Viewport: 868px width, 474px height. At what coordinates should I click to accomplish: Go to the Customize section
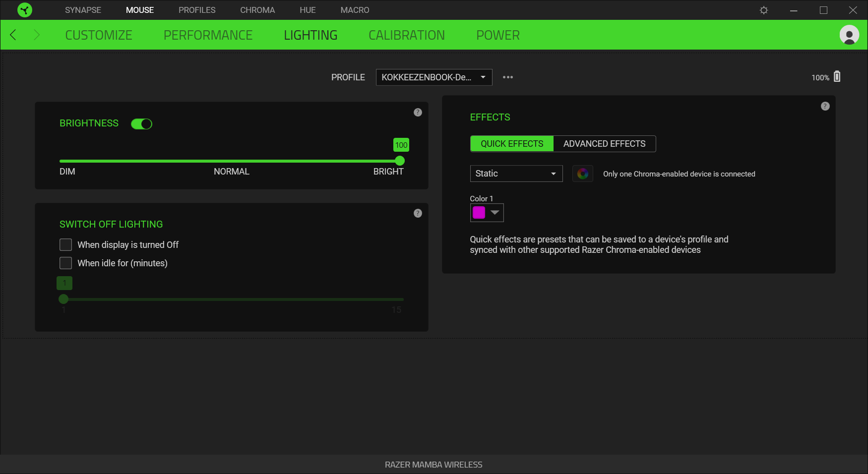[99, 35]
